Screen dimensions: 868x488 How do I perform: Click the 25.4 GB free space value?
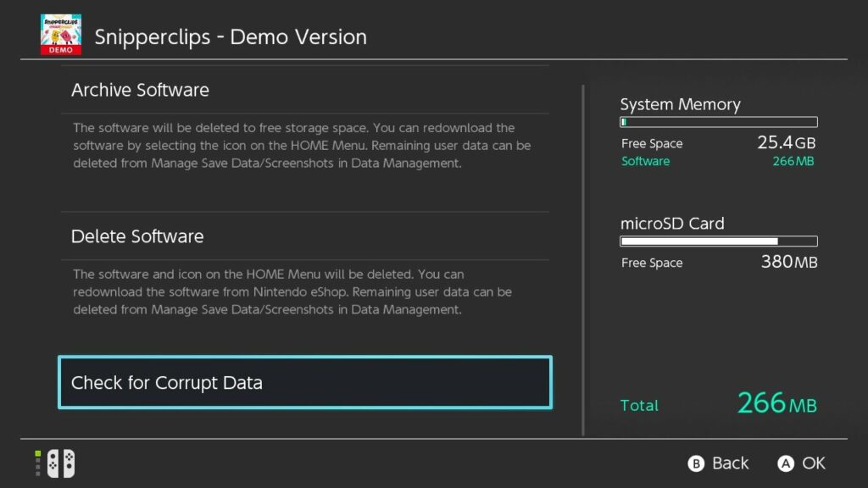pyautogui.click(x=786, y=142)
